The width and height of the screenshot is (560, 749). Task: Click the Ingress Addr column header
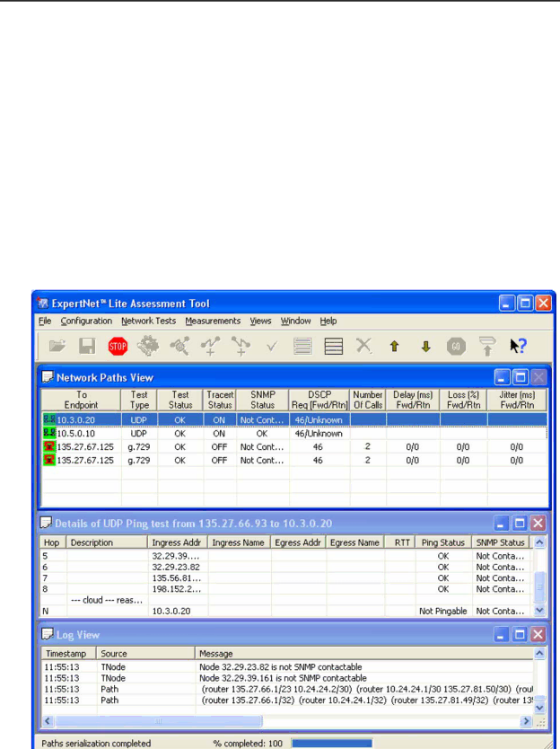pos(177,542)
